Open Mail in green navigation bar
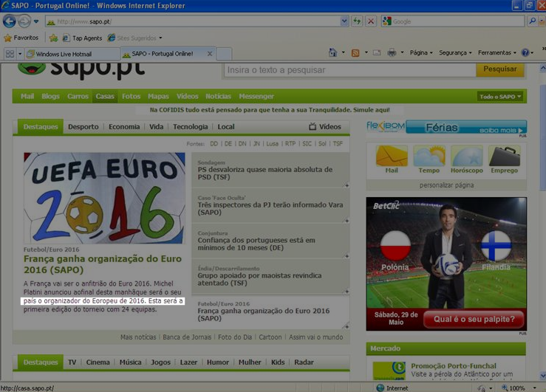Screen dimensions: 546x392 (x=27, y=97)
